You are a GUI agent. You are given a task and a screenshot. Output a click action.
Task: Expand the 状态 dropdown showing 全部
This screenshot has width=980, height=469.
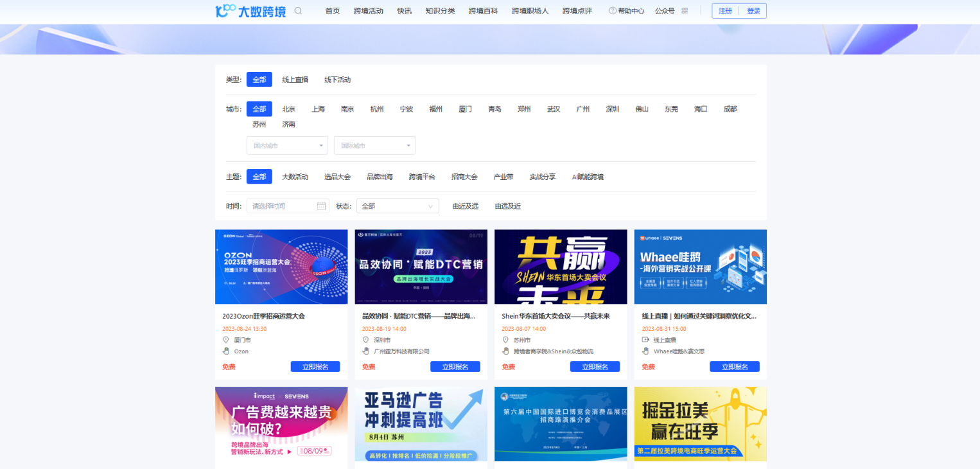[x=397, y=206]
